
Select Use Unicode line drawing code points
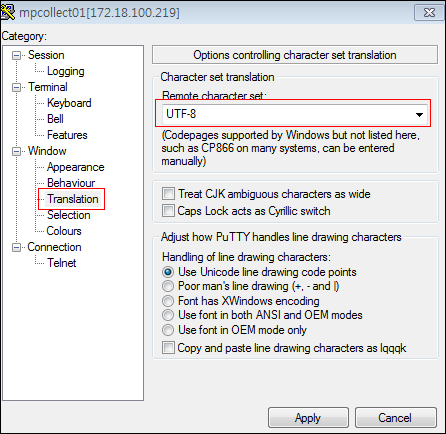pyautogui.click(x=168, y=272)
